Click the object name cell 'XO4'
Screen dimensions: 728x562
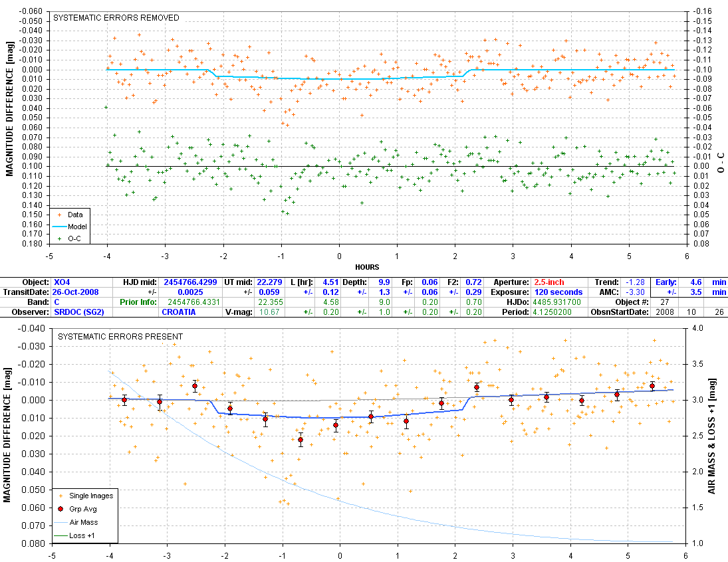(x=62, y=282)
